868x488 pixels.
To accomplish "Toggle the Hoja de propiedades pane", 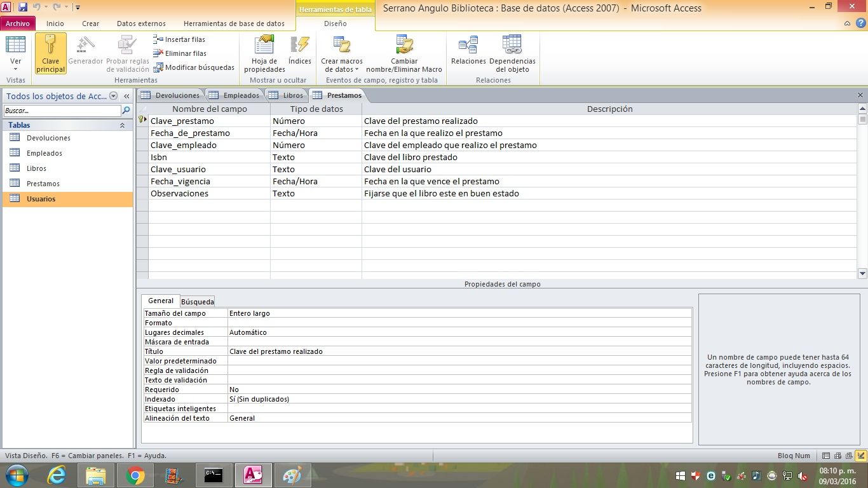I will tap(264, 53).
